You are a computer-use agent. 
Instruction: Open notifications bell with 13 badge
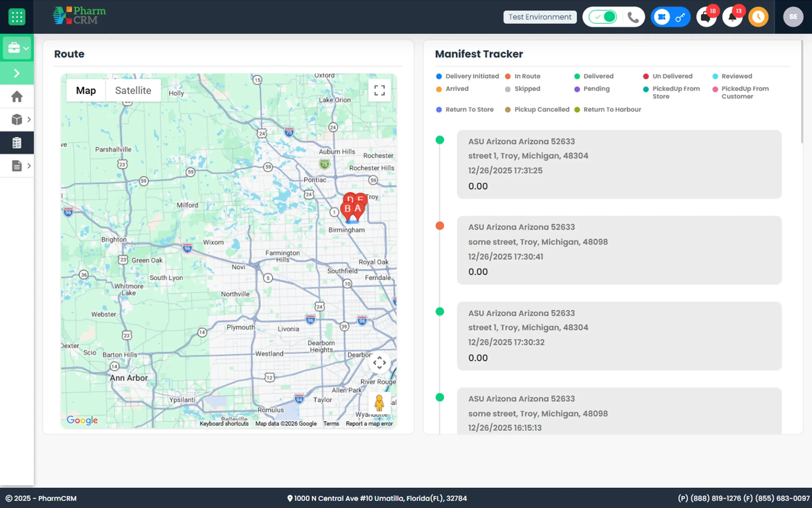[732, 17]
